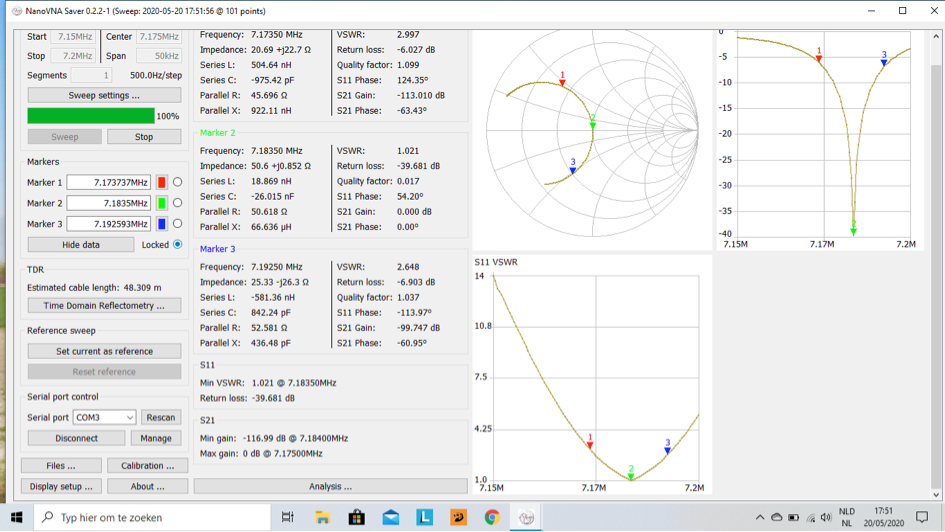Click the taskbar search box

coord(152,517)
